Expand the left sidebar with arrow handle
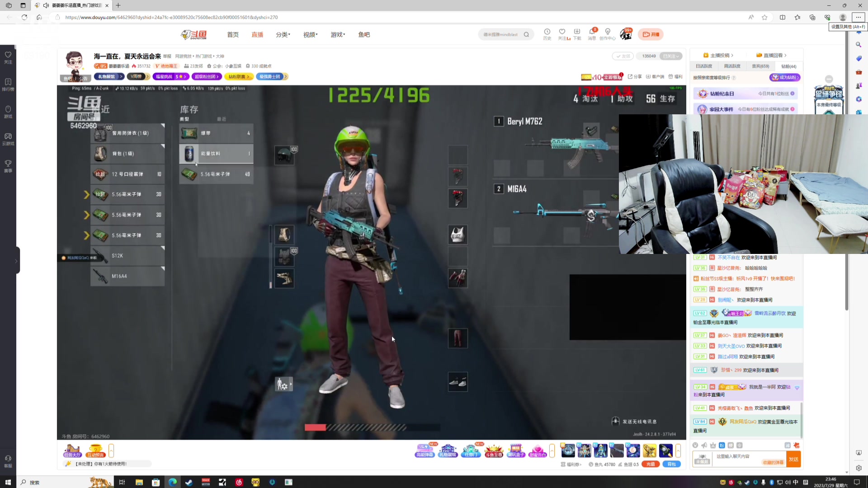 pos(17,261)
